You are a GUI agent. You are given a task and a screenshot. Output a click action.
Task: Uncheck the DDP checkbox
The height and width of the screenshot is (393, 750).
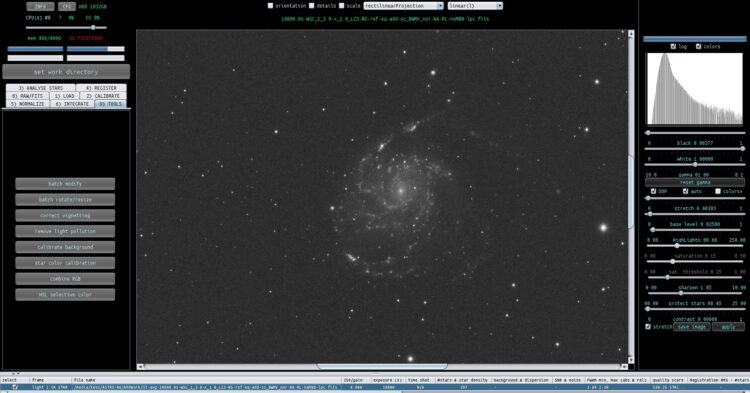(x=653, y=191)
